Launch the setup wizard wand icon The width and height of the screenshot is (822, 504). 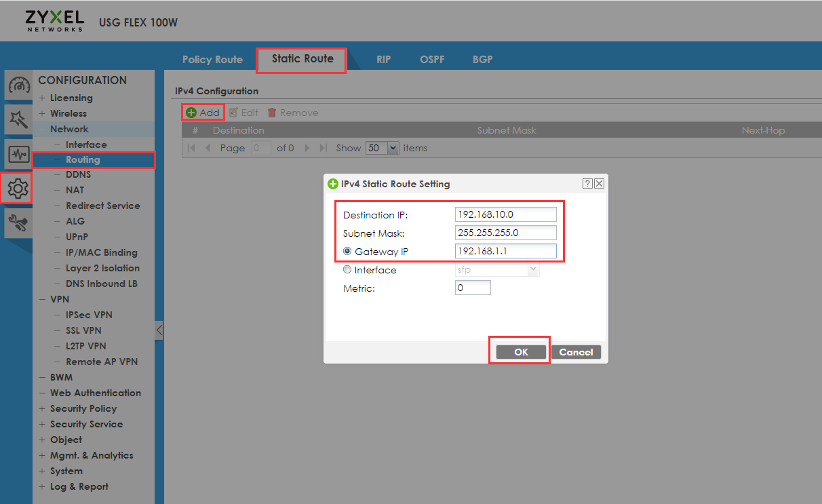(18, 119)
